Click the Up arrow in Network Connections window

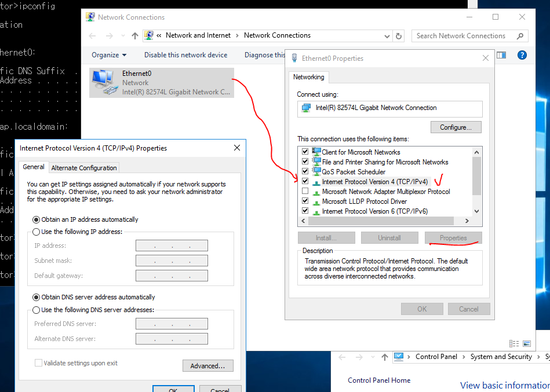tap(134, 36)
